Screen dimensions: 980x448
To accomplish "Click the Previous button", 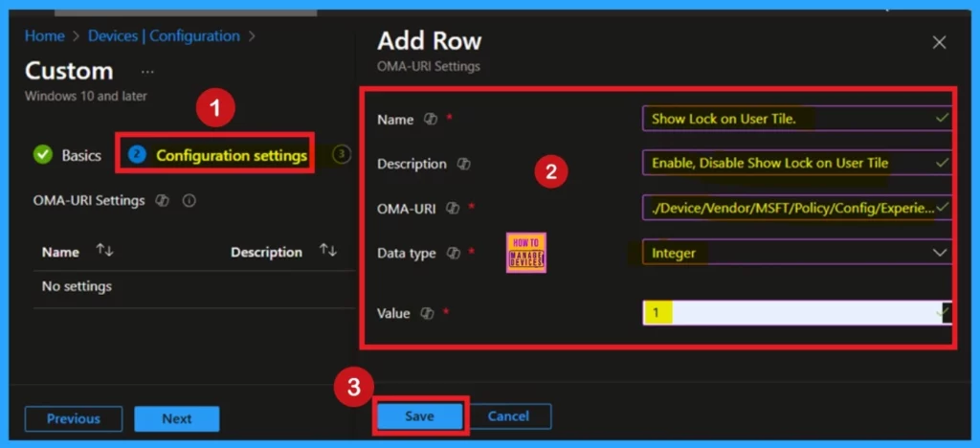I will [74, 418].
